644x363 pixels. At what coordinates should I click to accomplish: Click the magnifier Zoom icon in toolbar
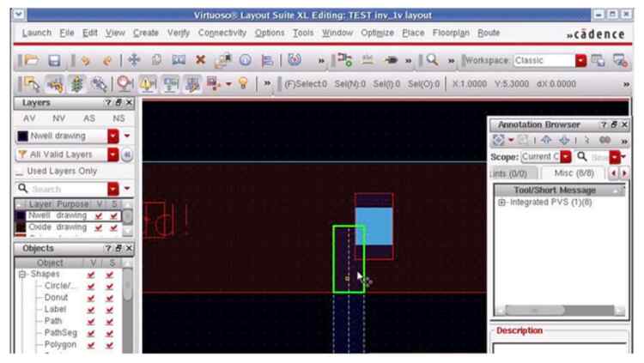[433, 61]
